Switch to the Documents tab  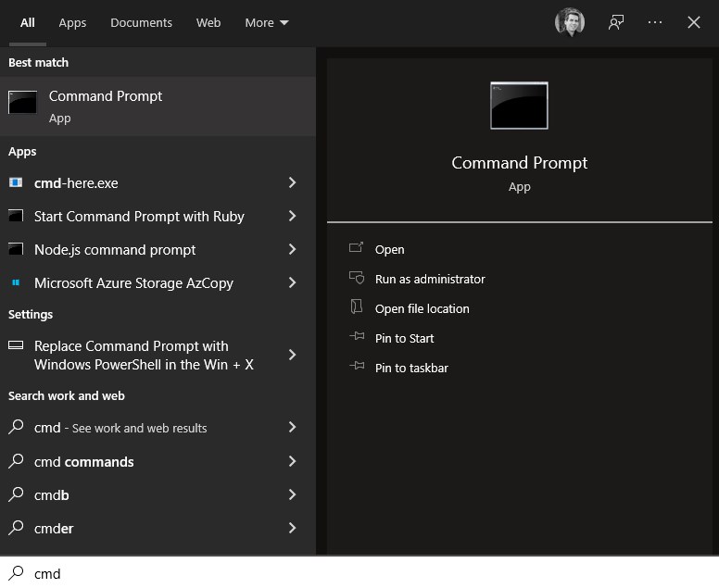(141, 22)
